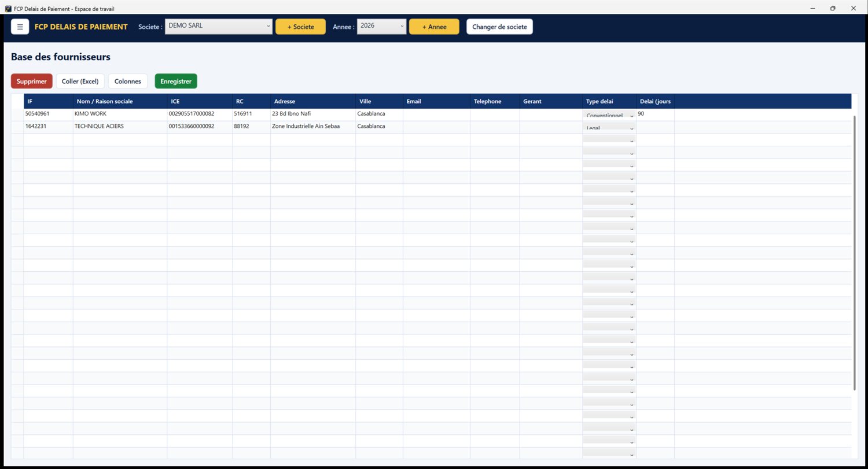The height and width of the screenshot is (469, 868).
Task: Click the Email column header
Action: coord(436,101)
